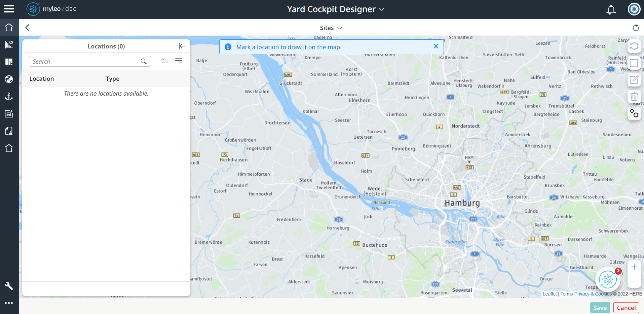Focus the locations Search field
The image size is (644, 314).
coord(90,61)
